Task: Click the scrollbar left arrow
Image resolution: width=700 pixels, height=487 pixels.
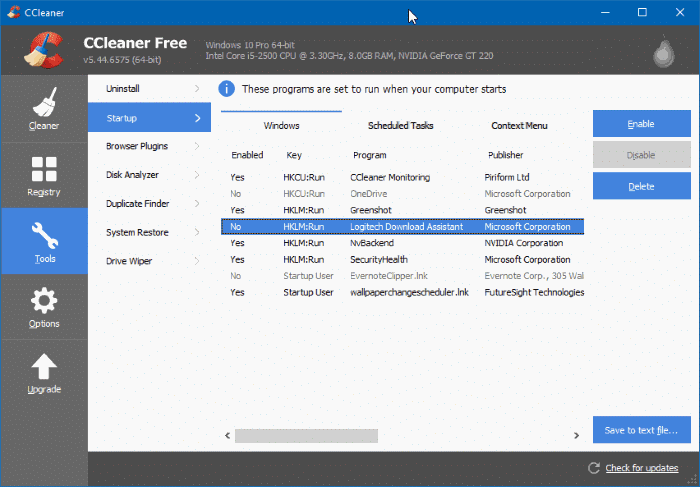Action: [227, 436]
